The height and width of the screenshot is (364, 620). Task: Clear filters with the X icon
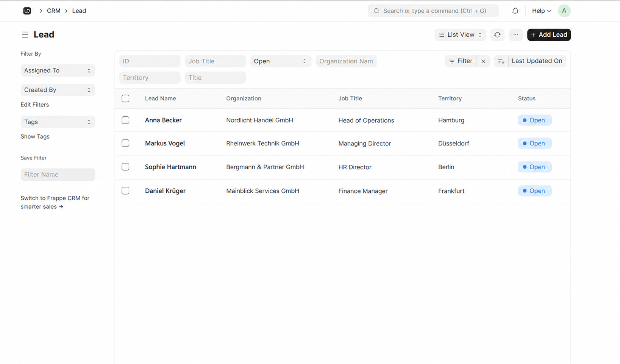pos(483,61)
